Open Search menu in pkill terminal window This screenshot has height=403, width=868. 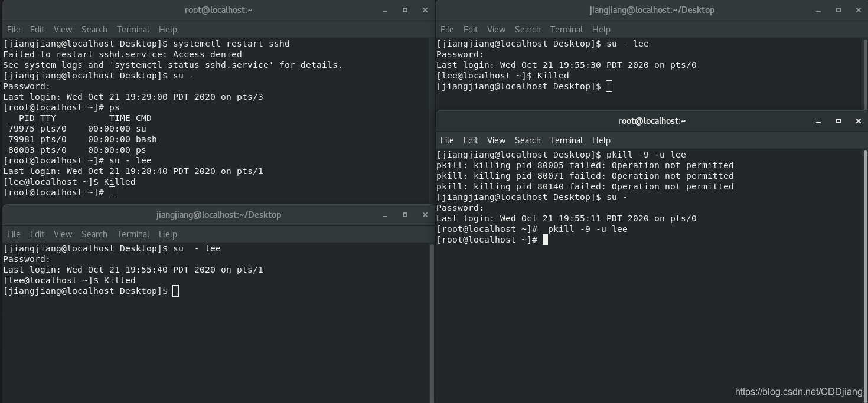pos(528,140)
